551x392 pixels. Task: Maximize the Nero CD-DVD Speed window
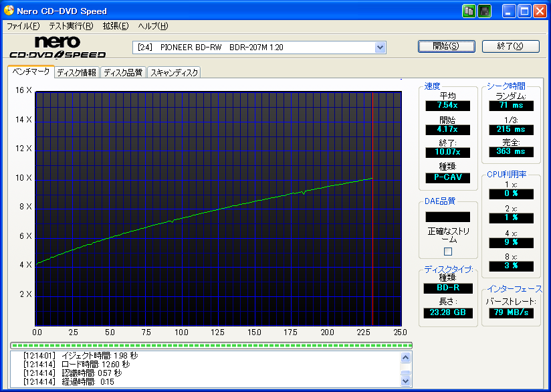tap(524, 11)
